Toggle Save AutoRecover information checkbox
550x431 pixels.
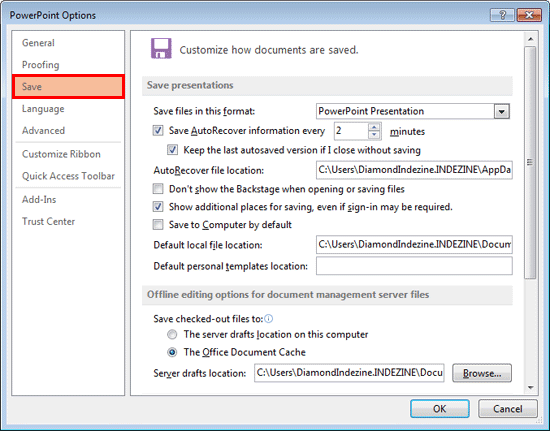click(158, 131)
